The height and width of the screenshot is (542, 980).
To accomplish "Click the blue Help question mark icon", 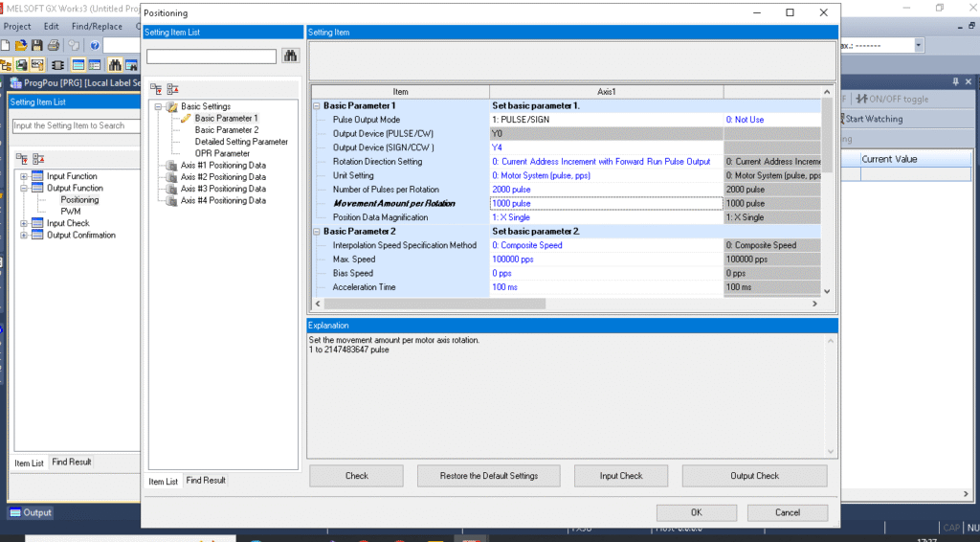I will click(95, 45).
